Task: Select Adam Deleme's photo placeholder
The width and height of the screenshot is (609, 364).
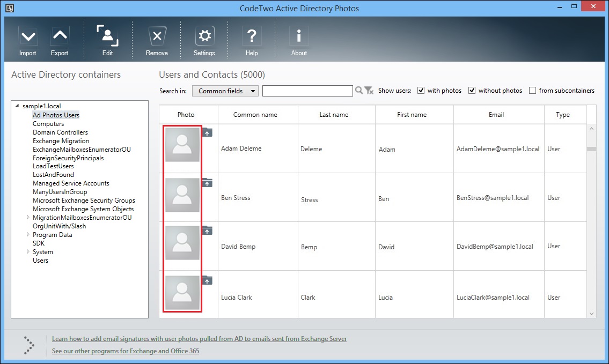Action: click(182, 145)
